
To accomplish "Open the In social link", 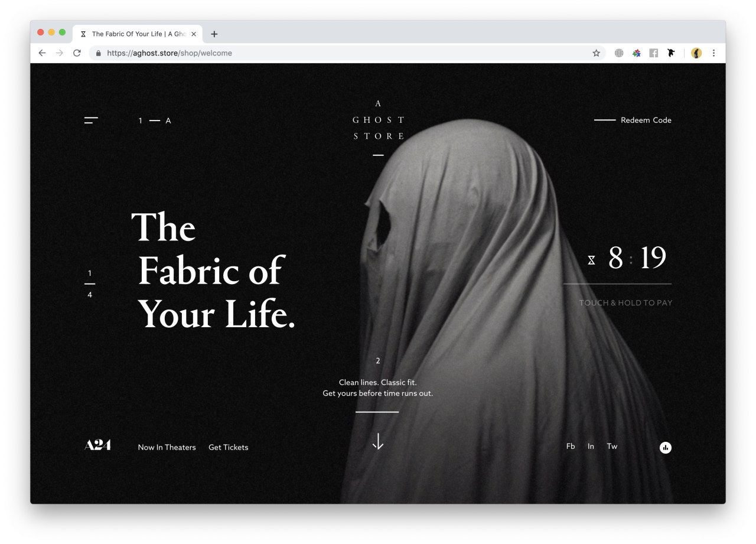I will 591,447.
